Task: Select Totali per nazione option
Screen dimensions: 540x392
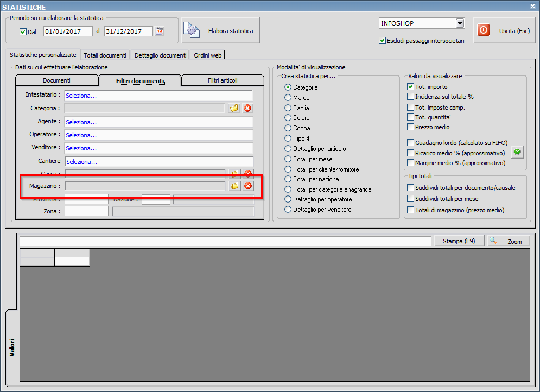Action: (x=288, y=179)
